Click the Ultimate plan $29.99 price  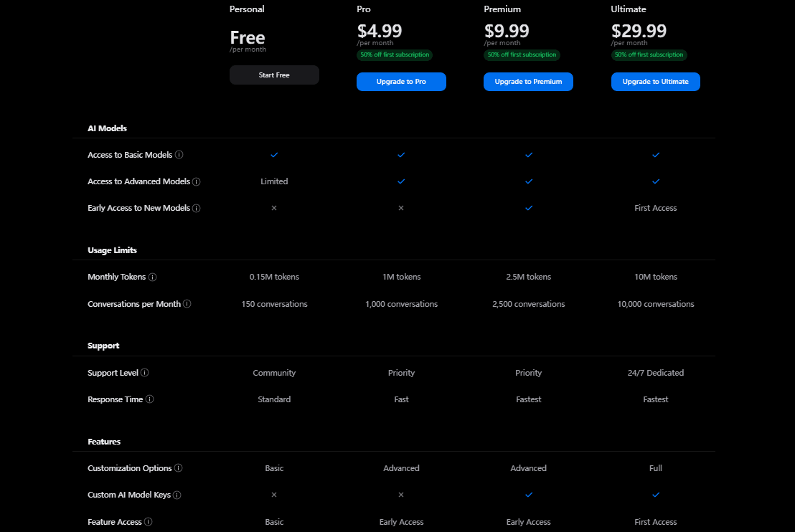pyautogui.click(x=639, y=32)
